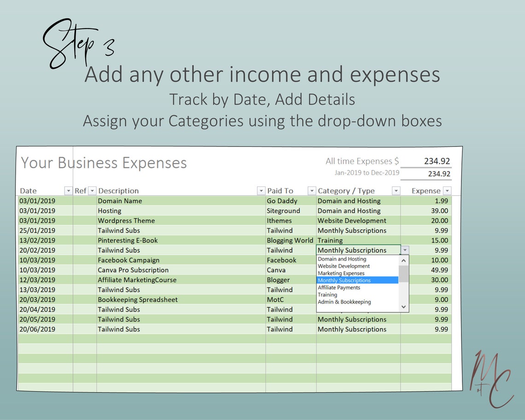Viewport: 525px width, 420px height.
Task: Click the Monthly Subscriptions cell dropdown arrow
Action: 404,250
